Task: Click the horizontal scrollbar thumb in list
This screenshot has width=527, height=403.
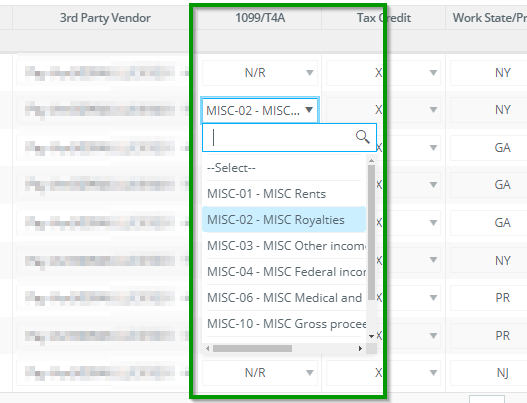Action: 252,348
